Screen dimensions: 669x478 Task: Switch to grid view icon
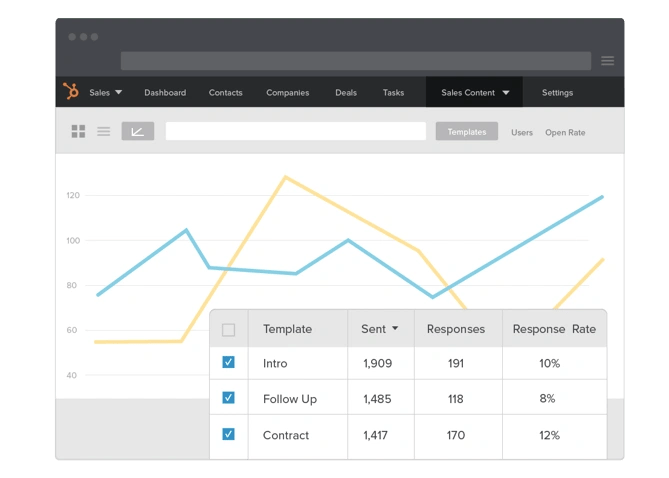click(x=78, y=132)
